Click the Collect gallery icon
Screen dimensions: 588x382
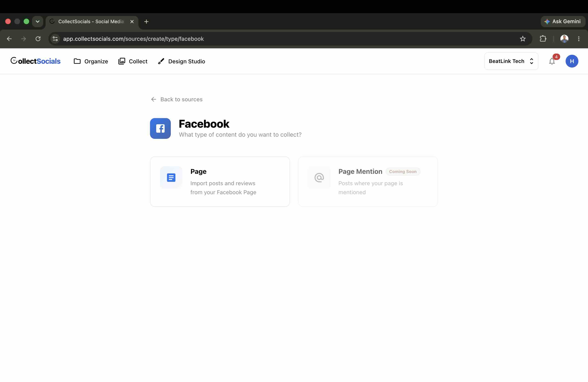(x=122, y=61)
